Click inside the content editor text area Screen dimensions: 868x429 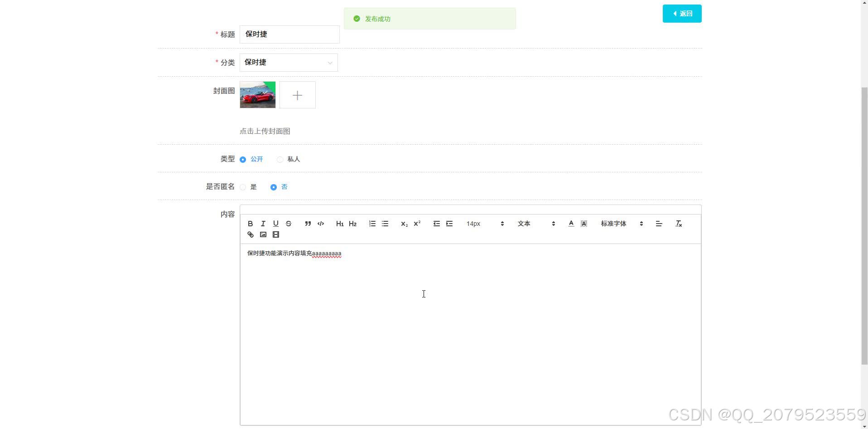point(470,335)
